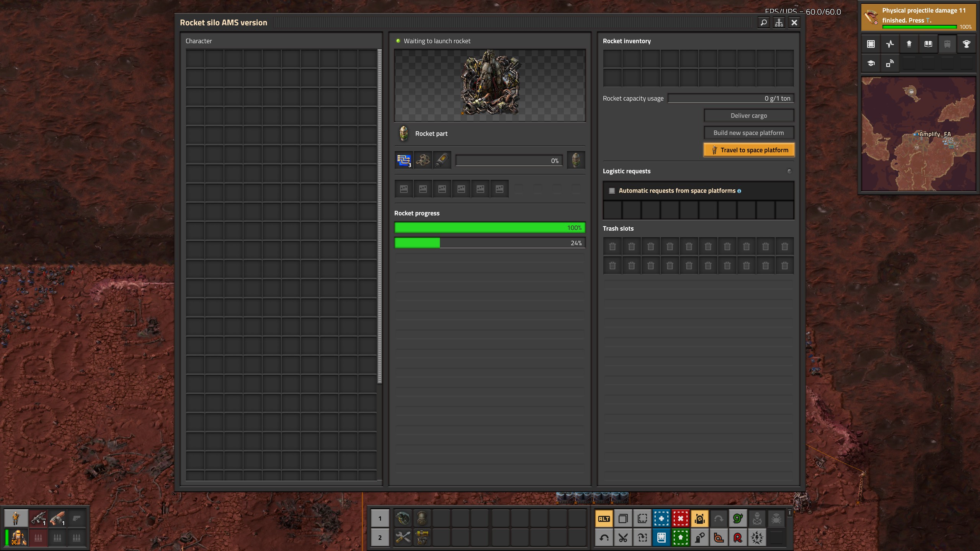Enable Automatic requests from space platforms
This screenshot has height=551, width=980.
point(612,191)
